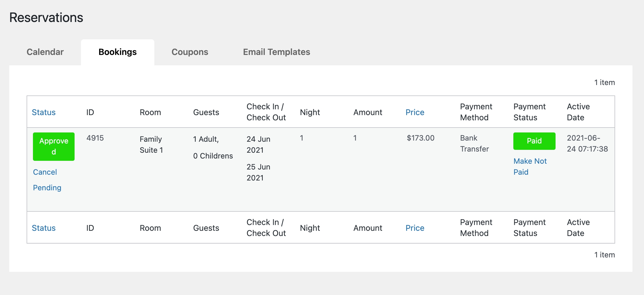Viewport: 644px width, 295px height.
Task: Set the booking status to Pending
Action: [x=47, y=188]
